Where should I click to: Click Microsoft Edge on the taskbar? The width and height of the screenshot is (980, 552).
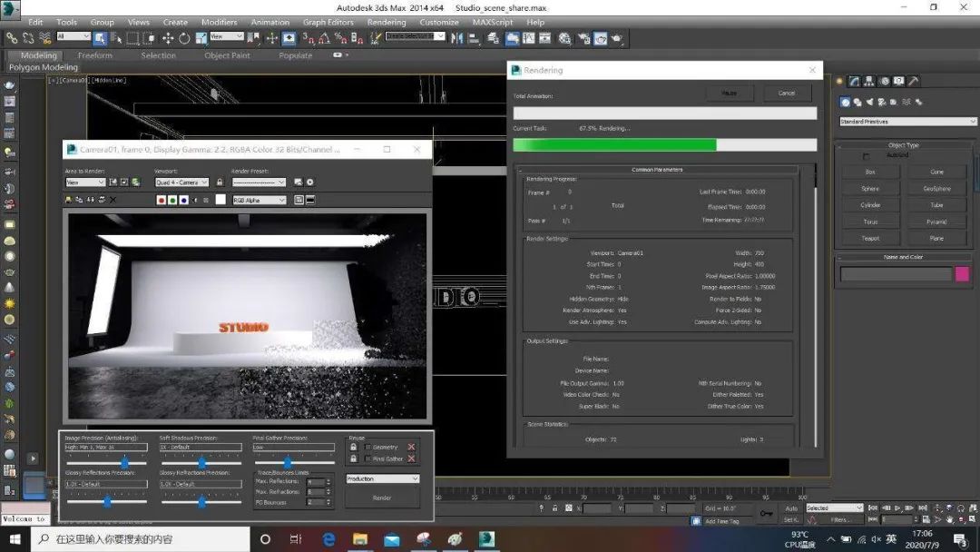tap(328, 539)
